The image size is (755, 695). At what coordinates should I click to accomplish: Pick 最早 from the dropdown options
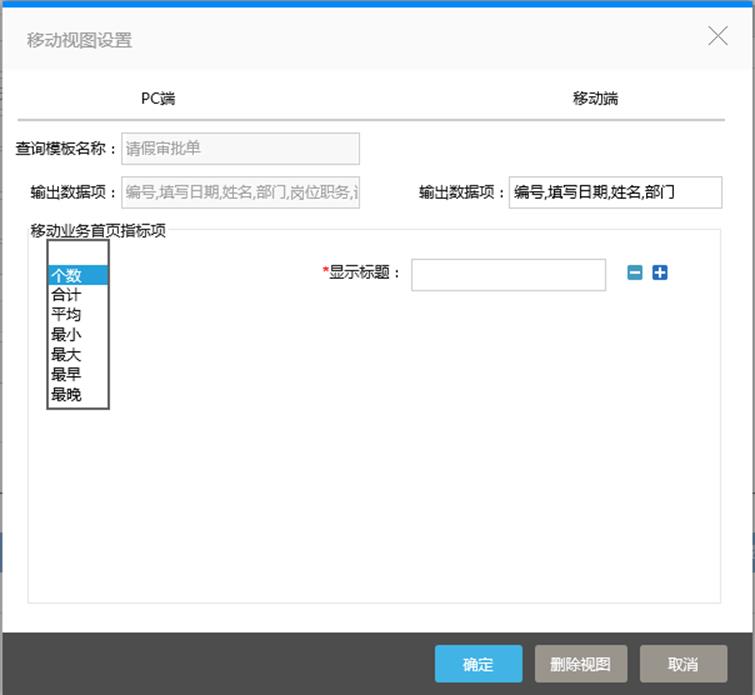point(78,375)
